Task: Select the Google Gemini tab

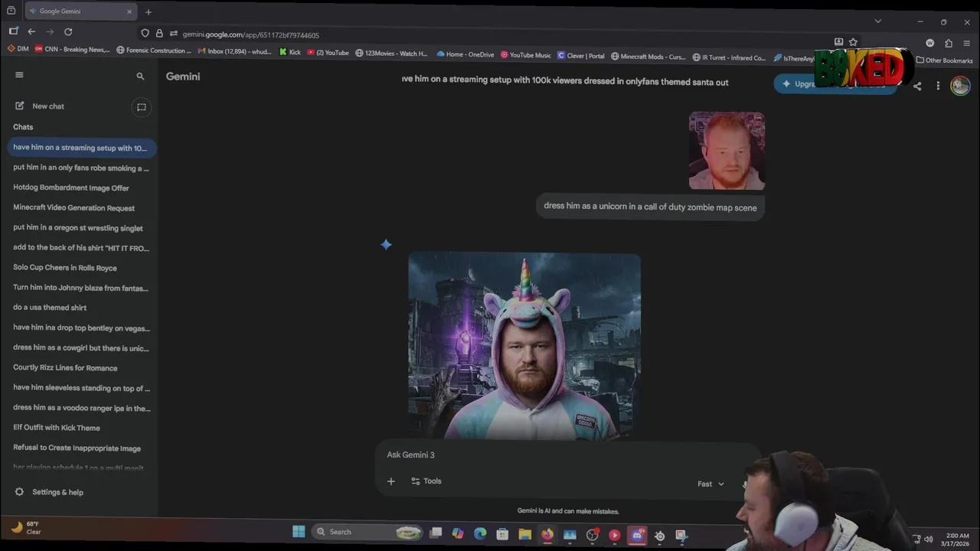Action: tap(80, 11)
